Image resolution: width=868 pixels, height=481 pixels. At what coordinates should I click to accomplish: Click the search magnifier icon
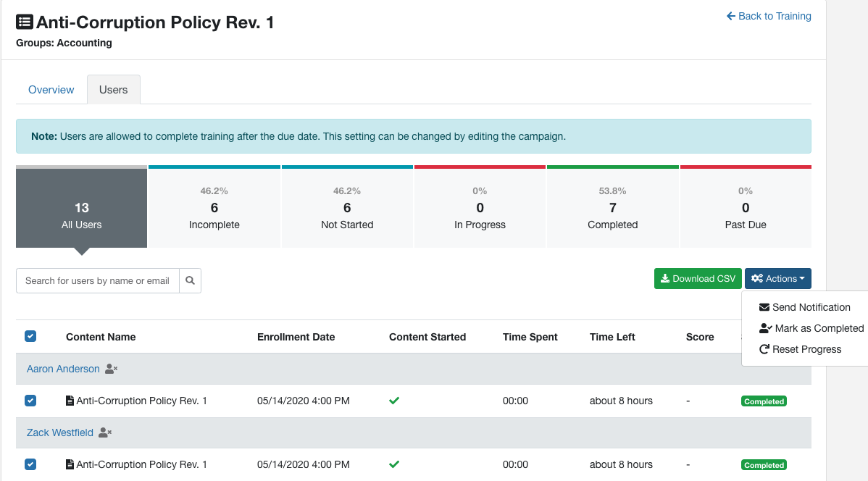coord(190,280)
